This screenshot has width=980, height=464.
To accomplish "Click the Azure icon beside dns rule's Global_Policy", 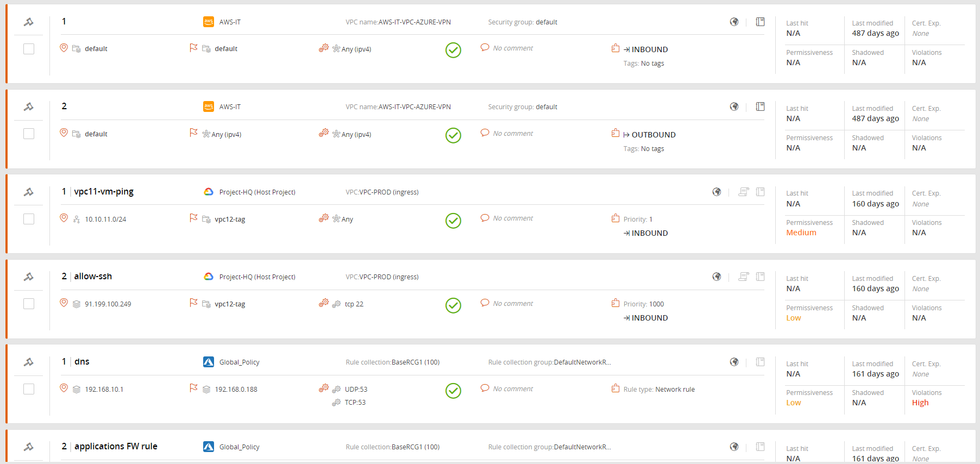I will pos(209,362).
